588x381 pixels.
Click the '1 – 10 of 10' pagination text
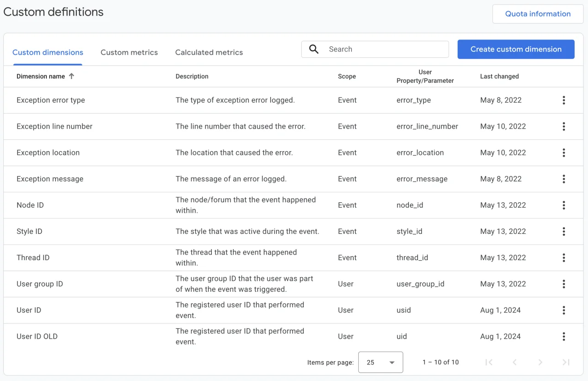pos(441,362)
